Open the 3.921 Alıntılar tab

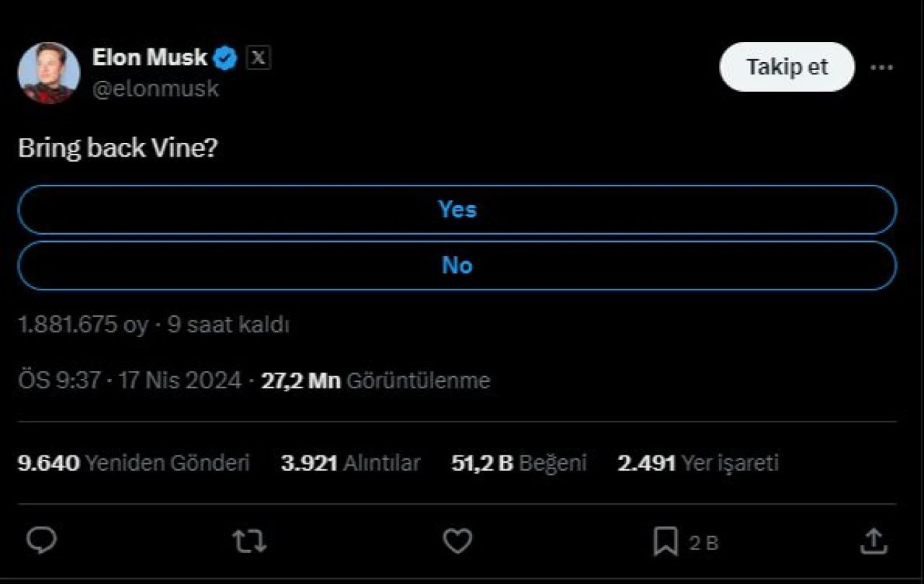click(x=352, y=463)
